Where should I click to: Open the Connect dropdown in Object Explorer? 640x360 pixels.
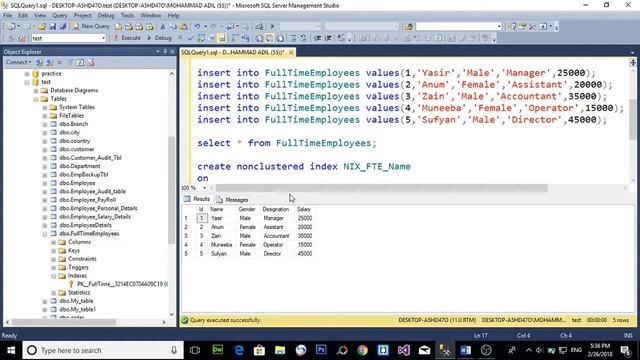coord(18,62)
